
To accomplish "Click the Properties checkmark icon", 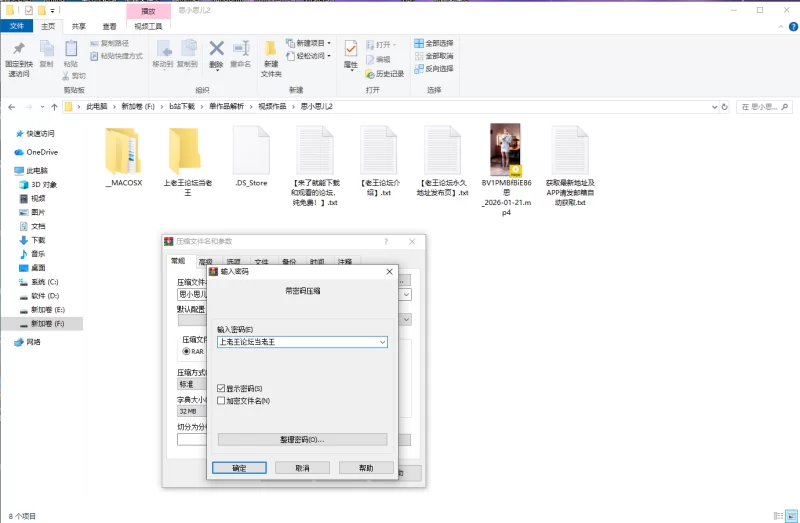I will (351, 48).
